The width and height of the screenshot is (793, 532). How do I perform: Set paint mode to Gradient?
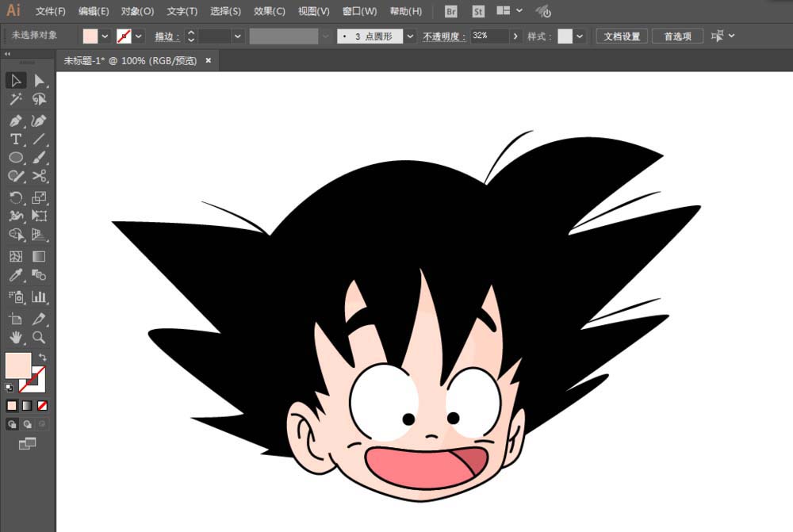[27, 406]
